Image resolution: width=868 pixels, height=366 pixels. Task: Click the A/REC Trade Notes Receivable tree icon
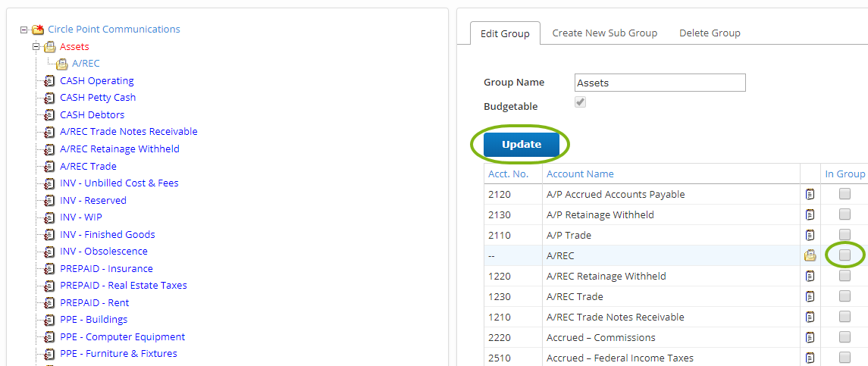(x=49, y=133)
